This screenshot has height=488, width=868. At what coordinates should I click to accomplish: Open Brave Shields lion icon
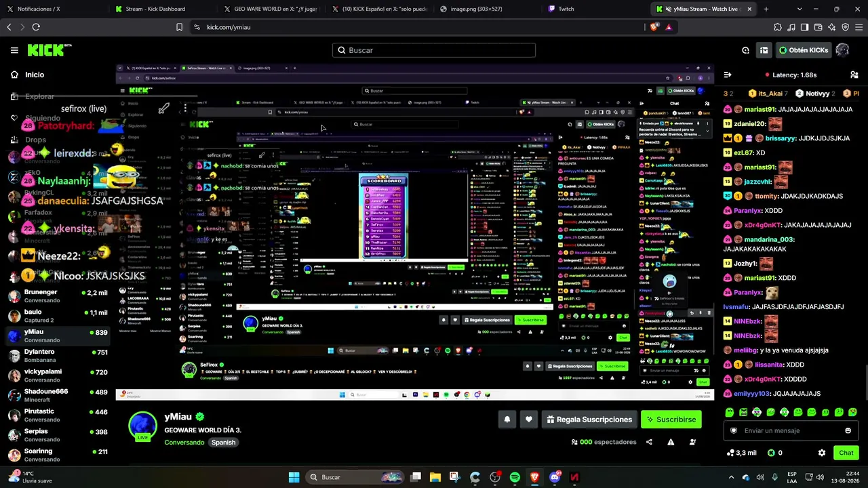point(654,27)
